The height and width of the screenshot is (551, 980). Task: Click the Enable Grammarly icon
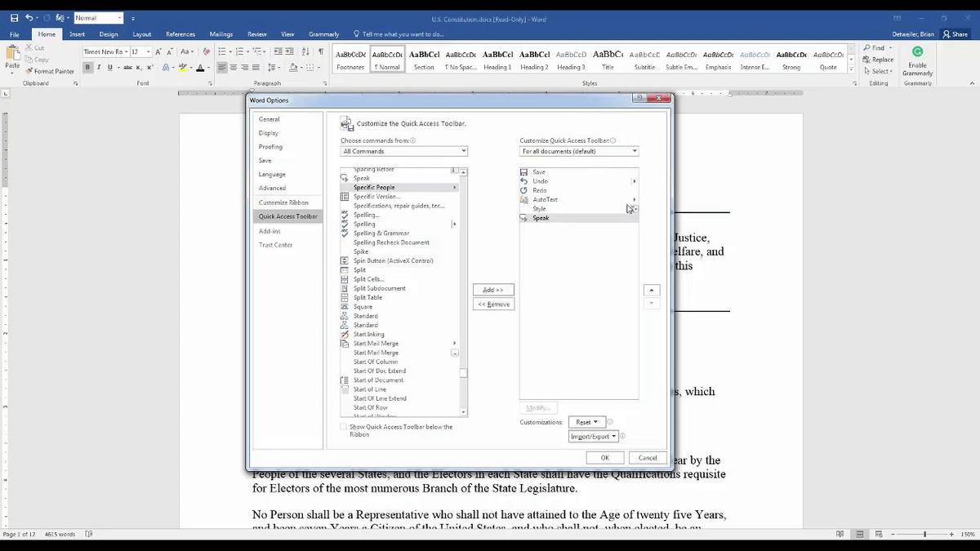click(917, 52)
